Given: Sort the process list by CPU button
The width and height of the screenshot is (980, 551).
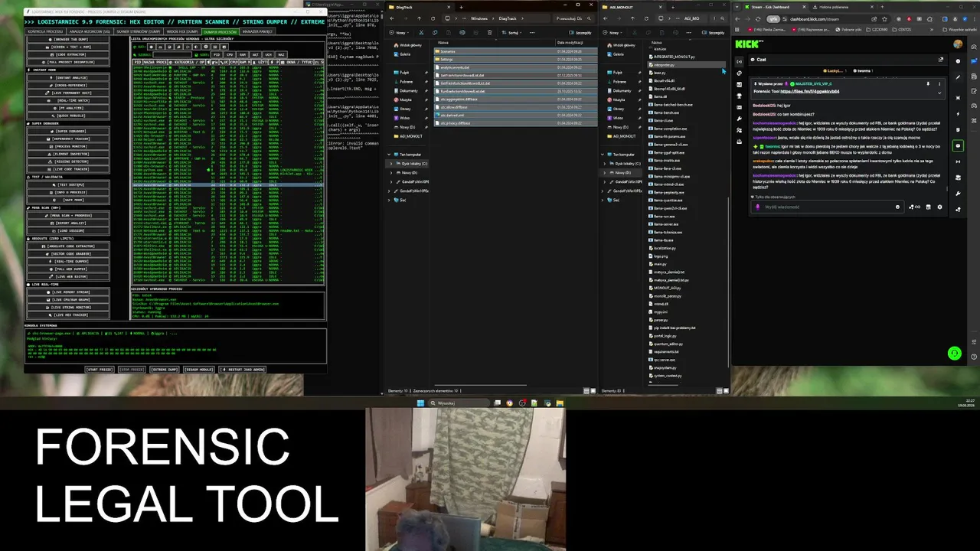Looking at the screenshot, I should pyautogui.click(x=230, y=54).
